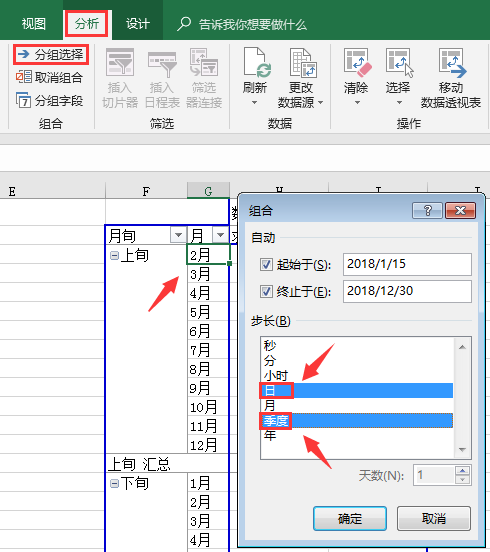Image resolution: width=490 pixels, height=552 pixels.
Task: Click the help question mark in 组合 dialog
Action: click(x=427, y=211)
